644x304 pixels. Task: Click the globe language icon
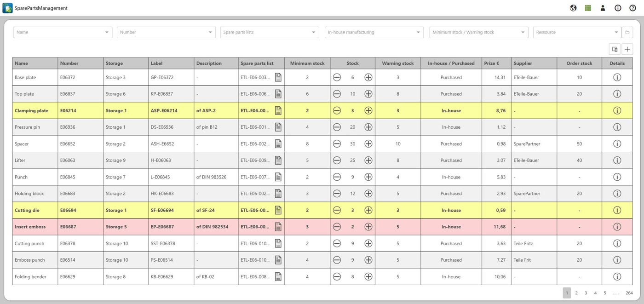pos(573,8)
